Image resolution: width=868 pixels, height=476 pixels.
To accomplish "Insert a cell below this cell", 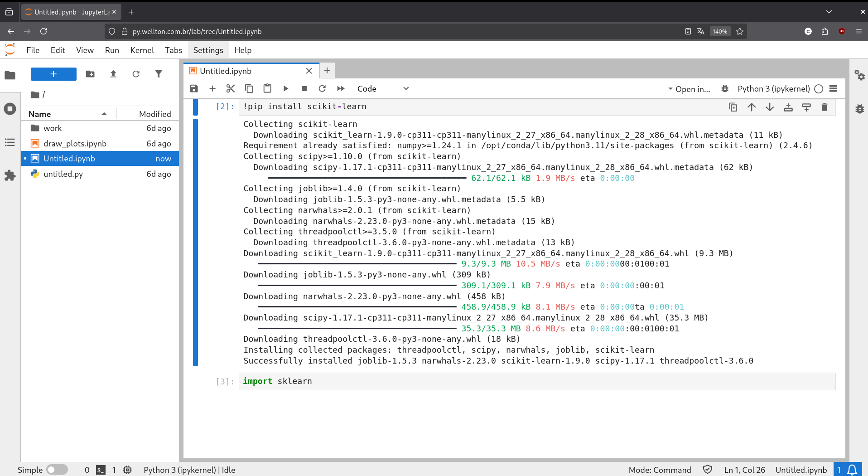I will click(x=806, y=107).
